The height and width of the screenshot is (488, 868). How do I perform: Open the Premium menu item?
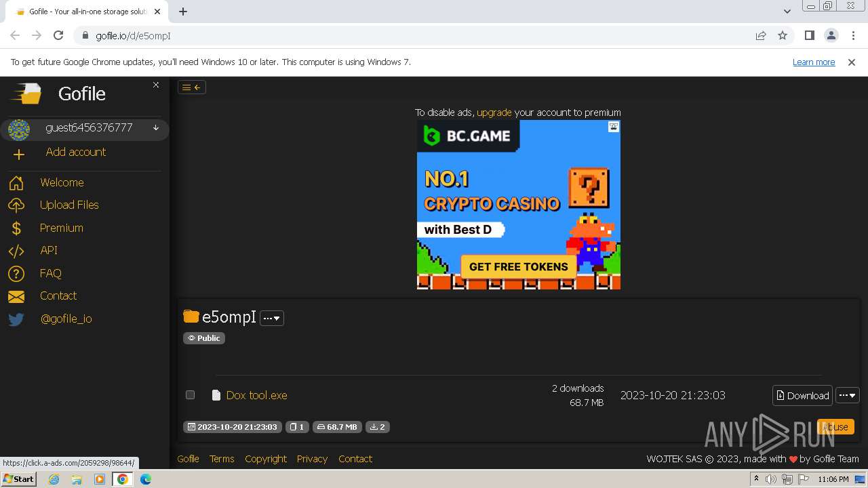pyautogui.click(x=62, y=228)
